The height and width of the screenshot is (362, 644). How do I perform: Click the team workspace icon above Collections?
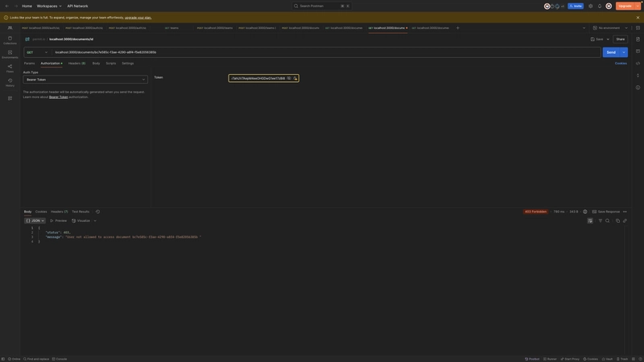pyautogui.click(x=10, y=28)
